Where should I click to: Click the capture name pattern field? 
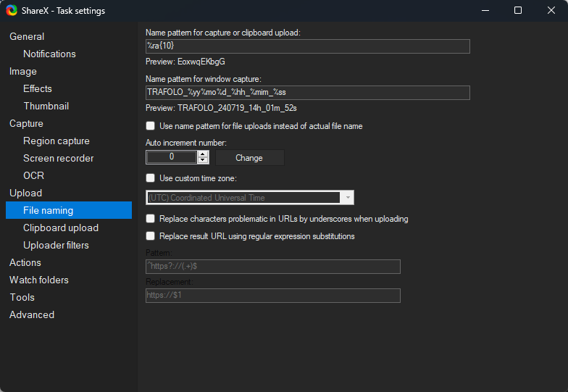[307, 46]
